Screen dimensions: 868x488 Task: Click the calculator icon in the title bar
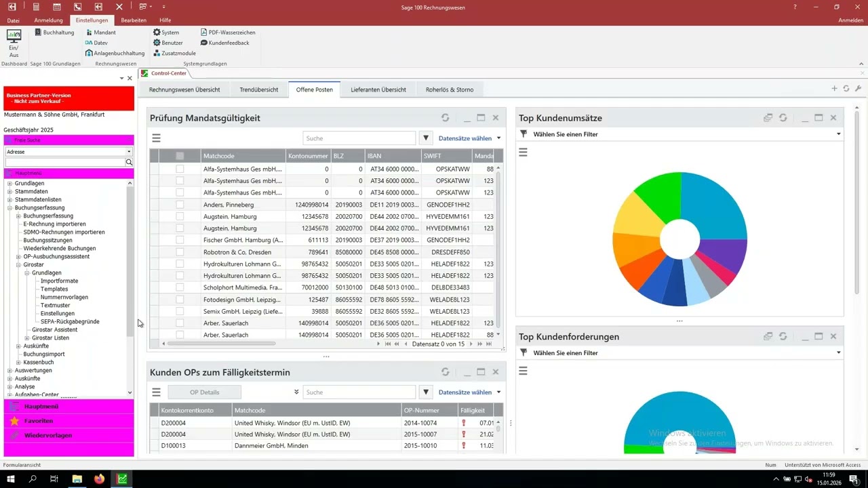pos(36,7)
